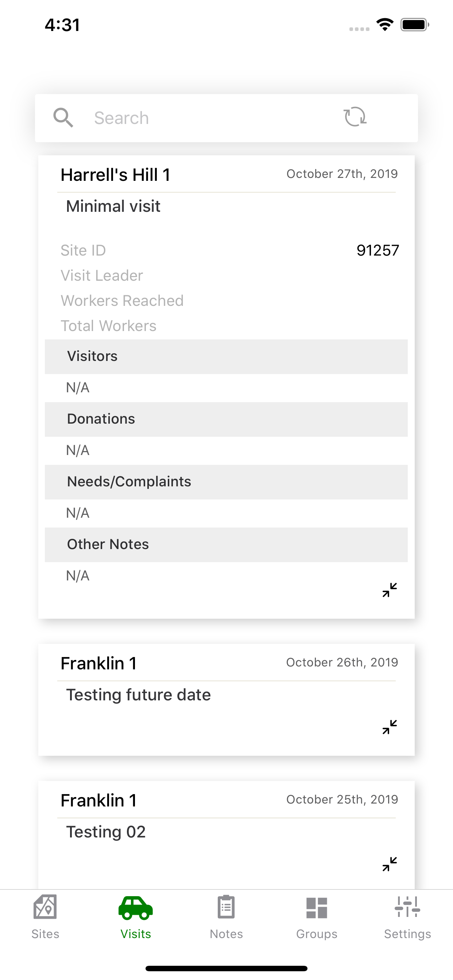Collapse the Testing 02 visit card
The image size is (453, 980).
click(x=390, y=864)
